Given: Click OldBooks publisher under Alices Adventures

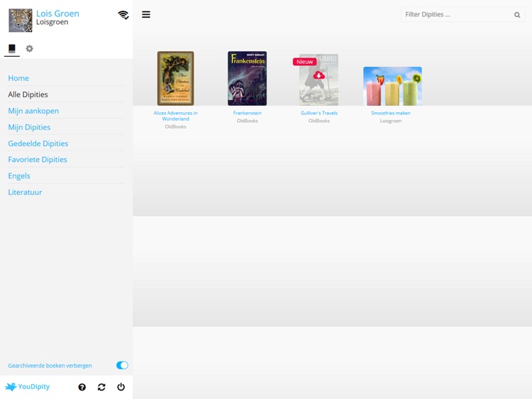Looking at the screenshot, I should click(175, 126).
